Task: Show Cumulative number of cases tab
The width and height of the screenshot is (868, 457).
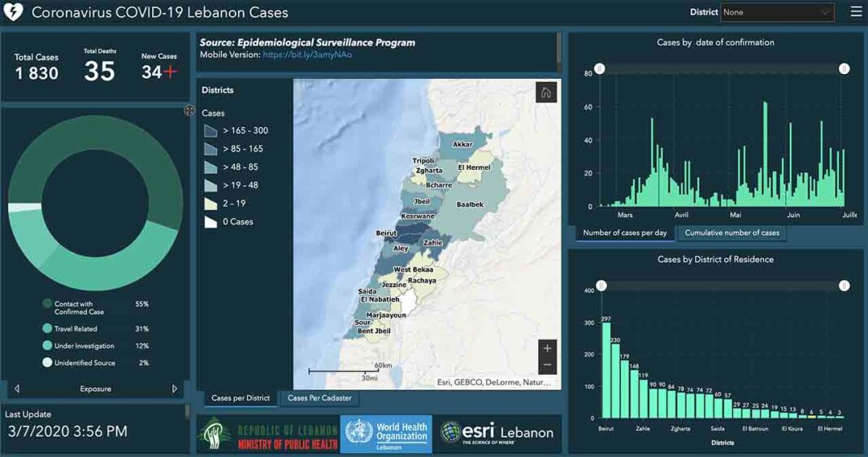Action: [731, 233]
